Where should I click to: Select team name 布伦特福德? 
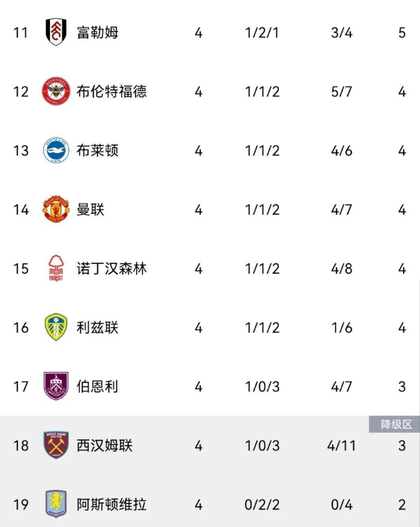pos(112,91)
